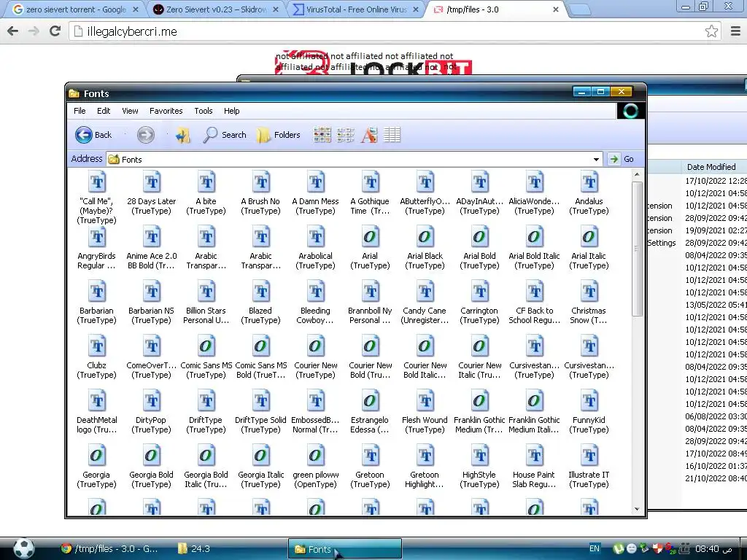Select the green piloww OpenType font
This screenshot has height=560, width=747.
(315, 467)
